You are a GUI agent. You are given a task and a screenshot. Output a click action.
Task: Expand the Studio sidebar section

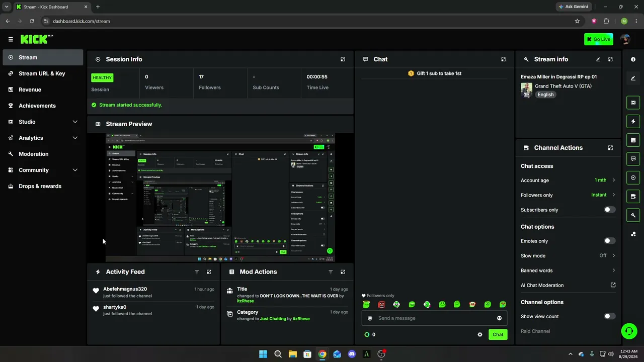43,122
